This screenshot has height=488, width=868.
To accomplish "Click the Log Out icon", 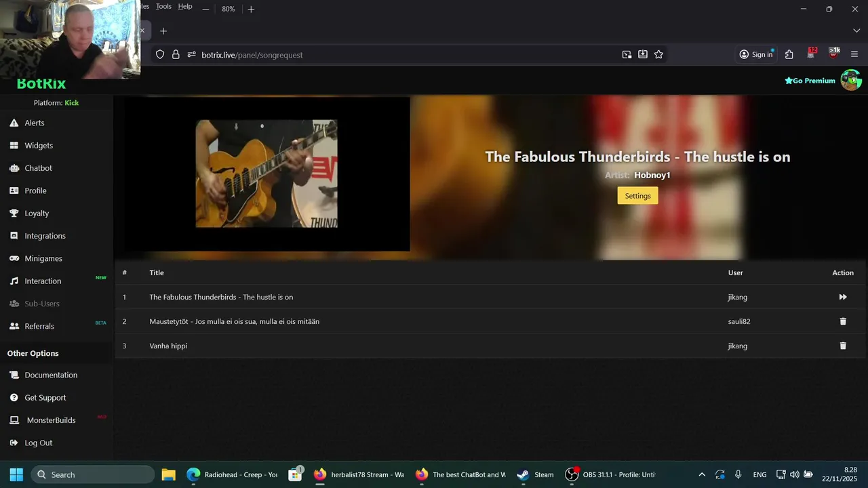I will pyautogui.click(x=14, y=443).
